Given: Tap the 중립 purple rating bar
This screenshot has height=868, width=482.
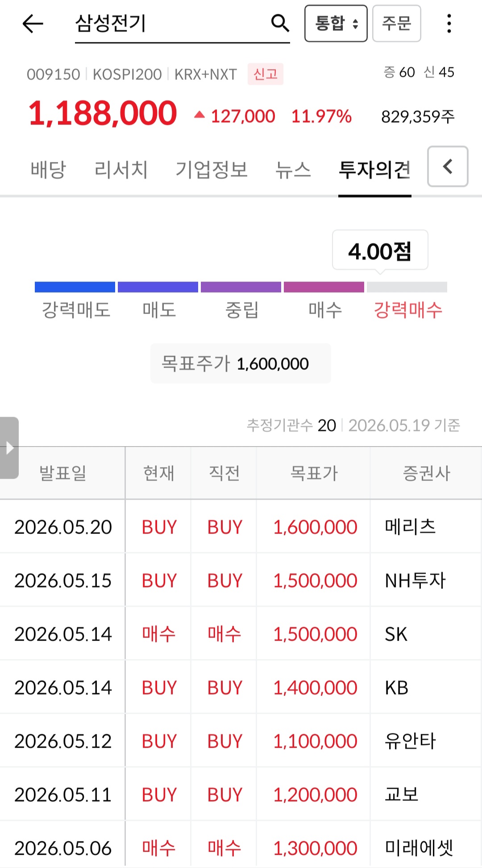Looking at the screenshot, I should (x=241, y=287).
